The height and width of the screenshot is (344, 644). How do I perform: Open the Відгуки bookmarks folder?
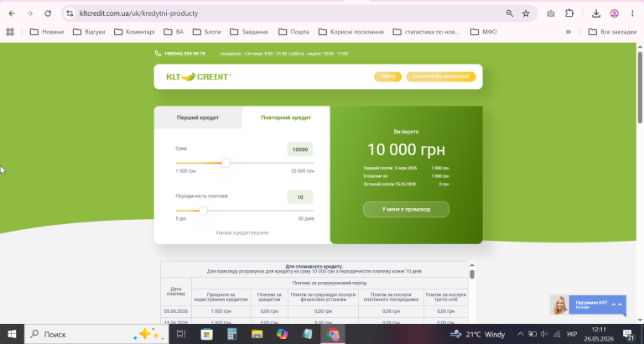pyautogui.click(x=89, y=32)
